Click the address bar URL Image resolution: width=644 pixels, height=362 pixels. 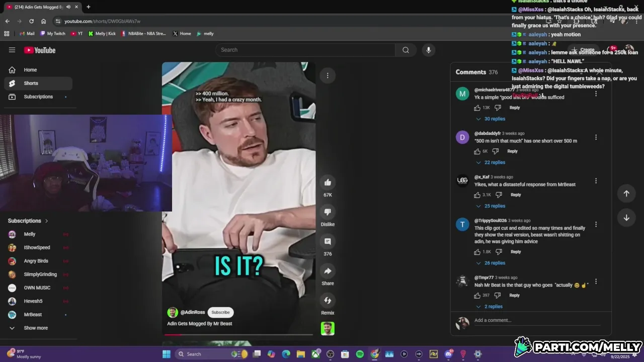(102, 21)
